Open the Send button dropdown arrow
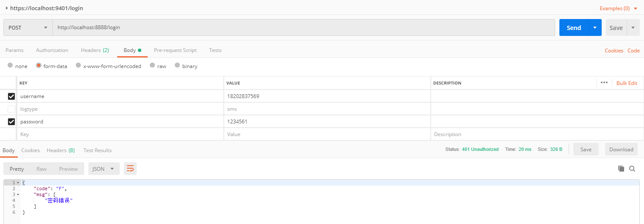 point(595,27)
